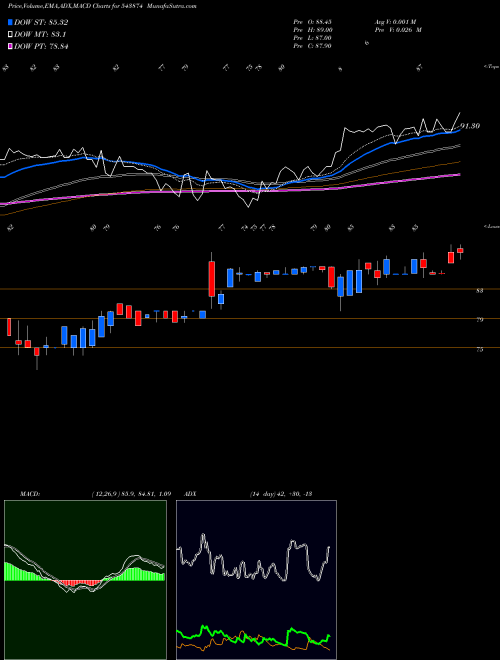Select the 'DOW PT: 78.84' legend label
This screenshot has height=660, width=500.
click(41, 46)
